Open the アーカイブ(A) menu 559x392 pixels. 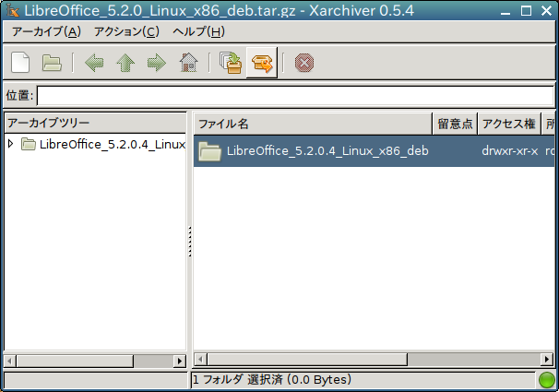[46, 31]
